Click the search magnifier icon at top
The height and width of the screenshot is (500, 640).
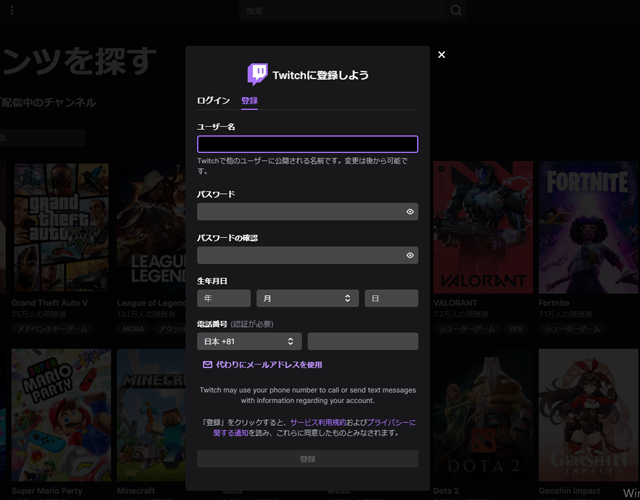(456, 11)
